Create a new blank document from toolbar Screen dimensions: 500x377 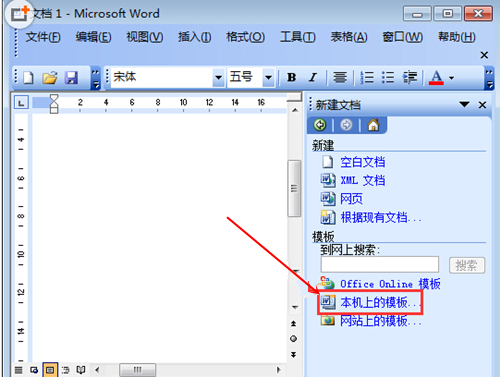point(28,78)
